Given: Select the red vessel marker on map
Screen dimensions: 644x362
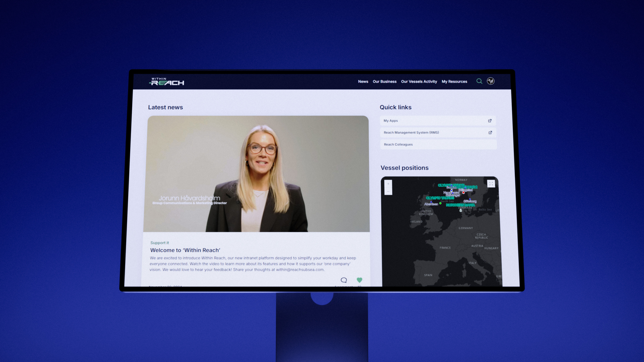Looking at the screenshot, I should [x=463, y=193].
